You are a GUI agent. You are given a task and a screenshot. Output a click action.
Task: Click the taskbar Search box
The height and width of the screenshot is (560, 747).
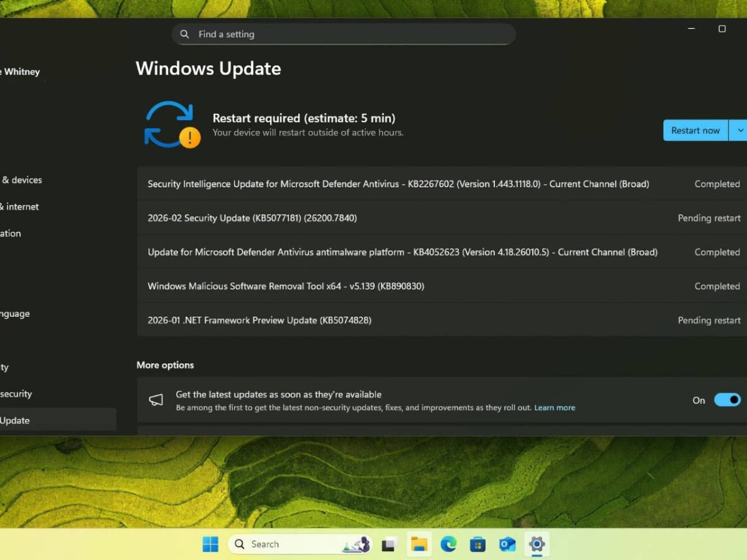(293, 544)
